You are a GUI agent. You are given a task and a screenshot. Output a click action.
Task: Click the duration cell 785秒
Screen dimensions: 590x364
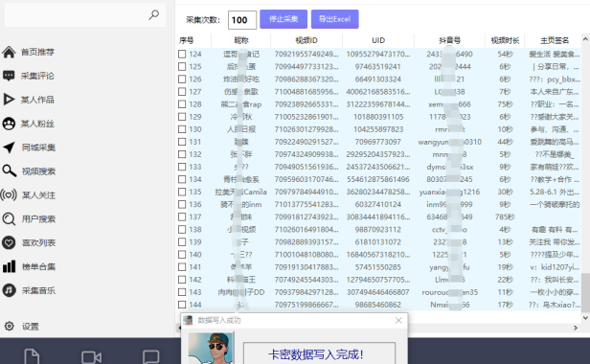pos(505,216)
